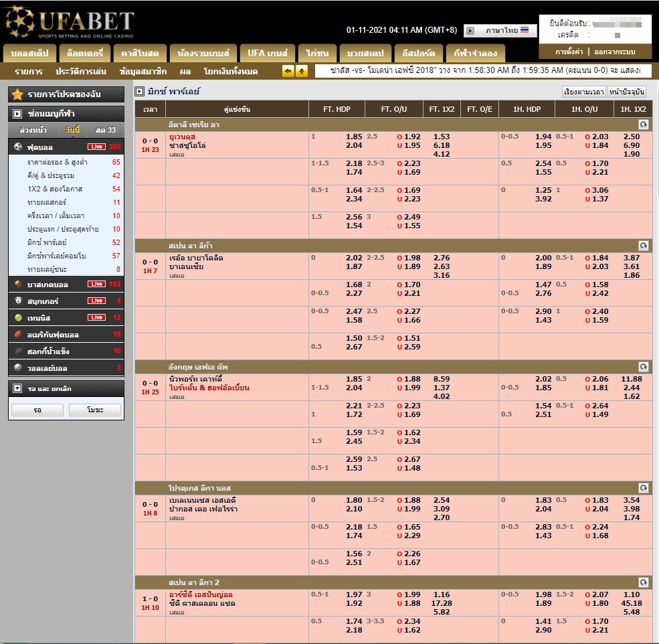Click the up arrow icon beside the news ticker
659x644 pixels.
click(x=302, y=71)
